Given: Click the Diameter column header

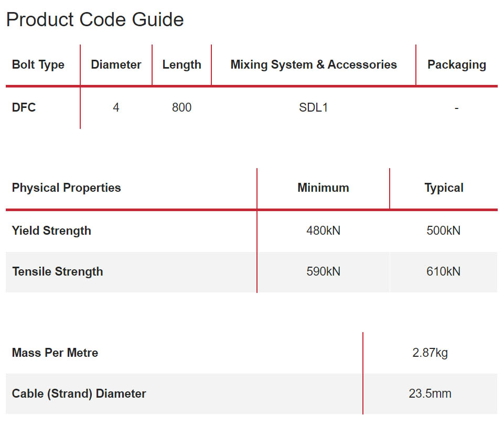Looking at the screenshot, I should pos(116,65).
